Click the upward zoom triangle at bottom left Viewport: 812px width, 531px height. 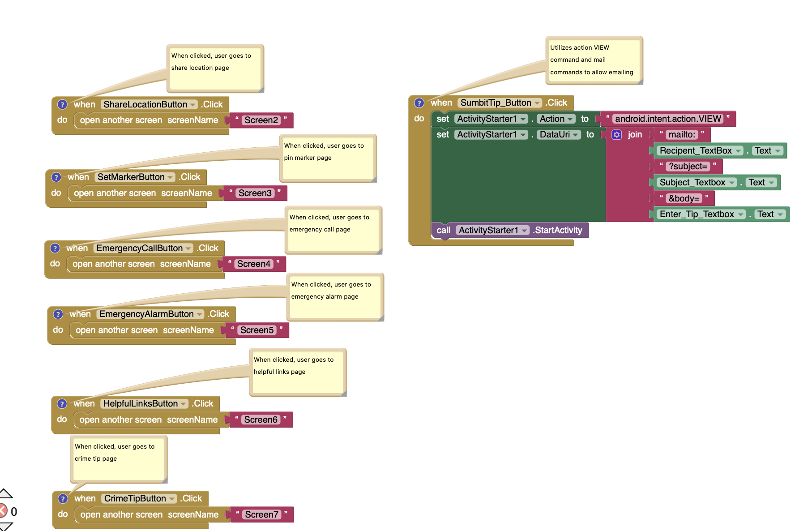pyautogui.click(x=5, y=493)
